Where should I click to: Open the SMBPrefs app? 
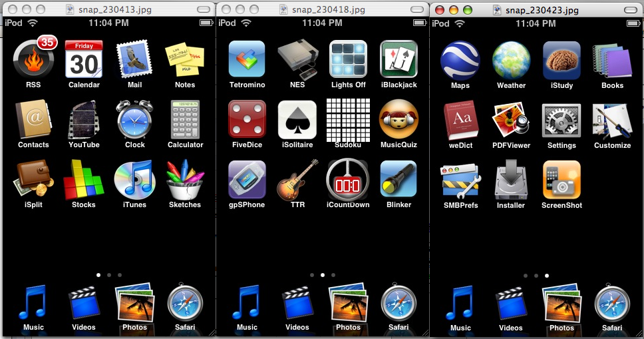461,181
